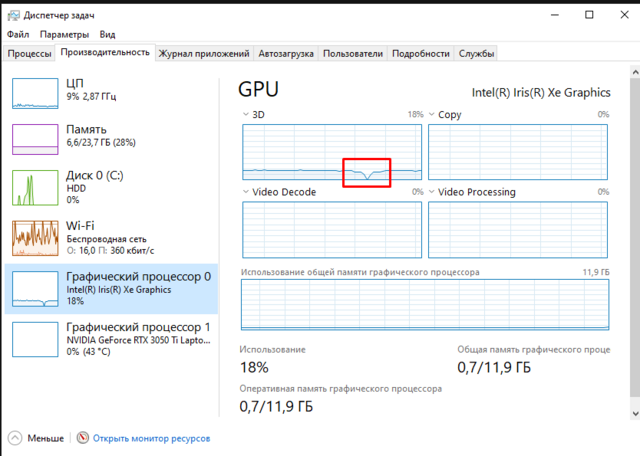The image size is (640, 456).
Task: Open the Video Processing engine dropdown
Action: pos(432,192)
